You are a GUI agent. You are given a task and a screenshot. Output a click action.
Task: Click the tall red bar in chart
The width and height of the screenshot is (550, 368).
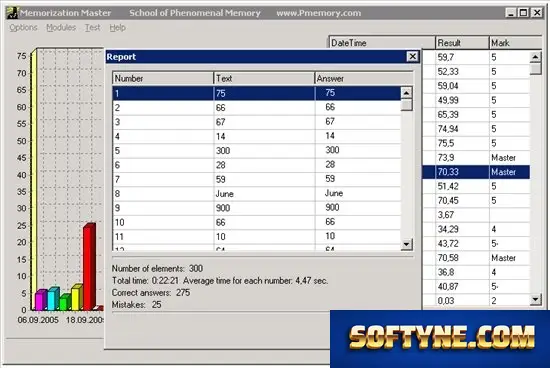[89, 267]
